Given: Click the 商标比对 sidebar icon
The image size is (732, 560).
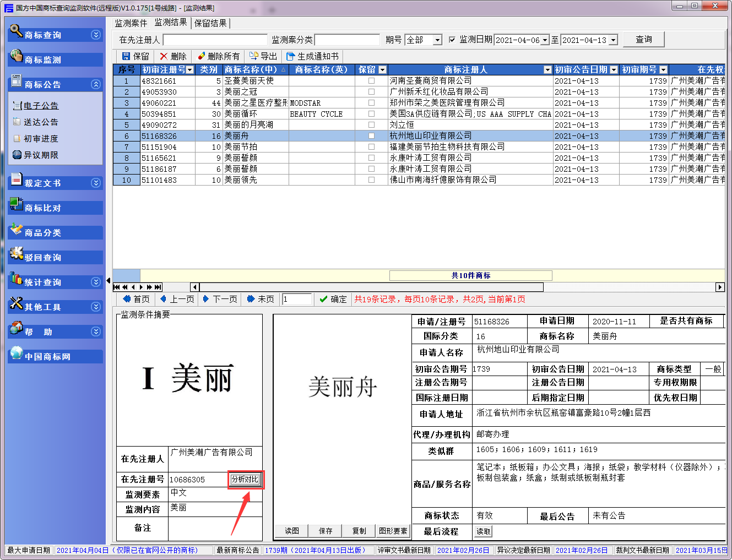Looking at the screenshot, I should (16, 204).
